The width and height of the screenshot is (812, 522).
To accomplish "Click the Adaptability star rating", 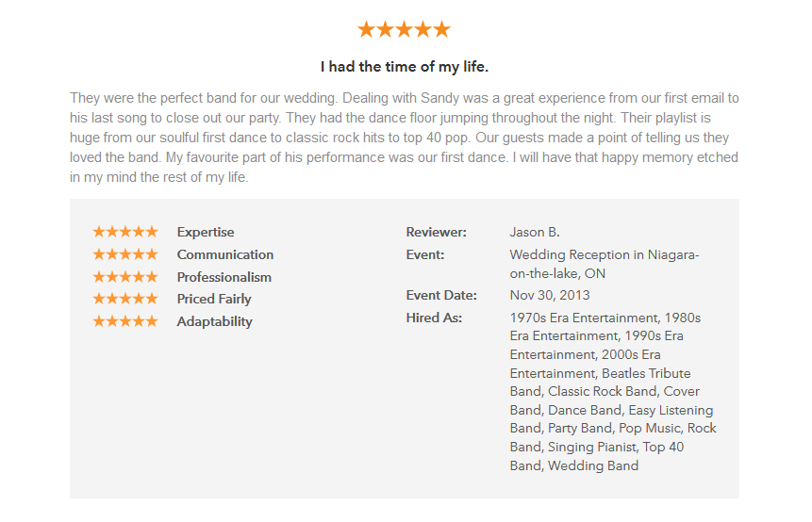I will [125, 321].
